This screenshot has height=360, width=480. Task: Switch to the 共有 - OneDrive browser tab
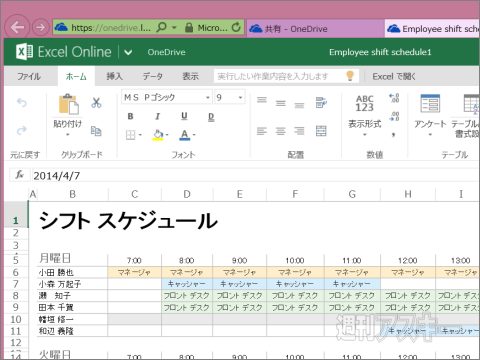click(315, 29)
